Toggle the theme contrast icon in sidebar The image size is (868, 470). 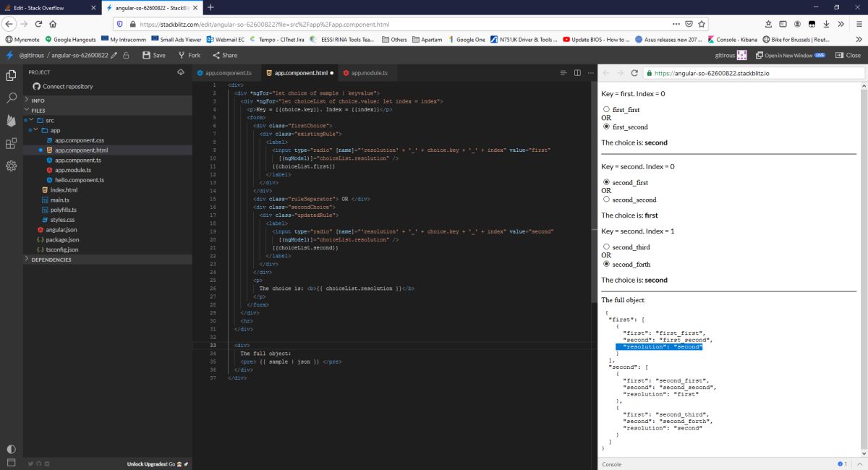[11, 449]
